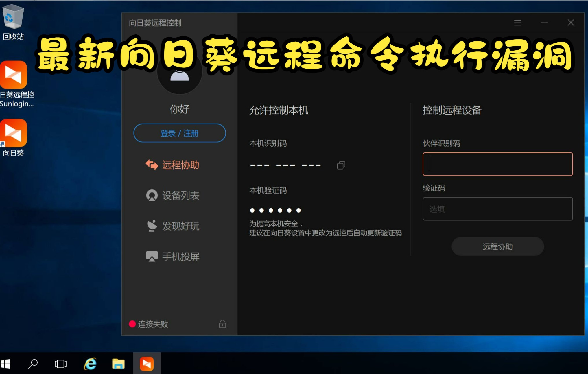Click the 向日葵远程控制 window title

[155, 23]
